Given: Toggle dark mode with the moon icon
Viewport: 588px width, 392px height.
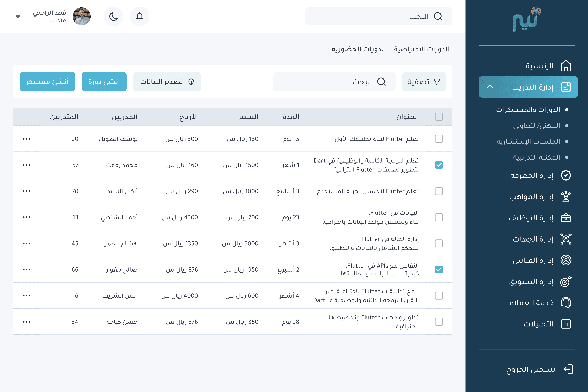Looking at the screenshot, I should (114, 17).
